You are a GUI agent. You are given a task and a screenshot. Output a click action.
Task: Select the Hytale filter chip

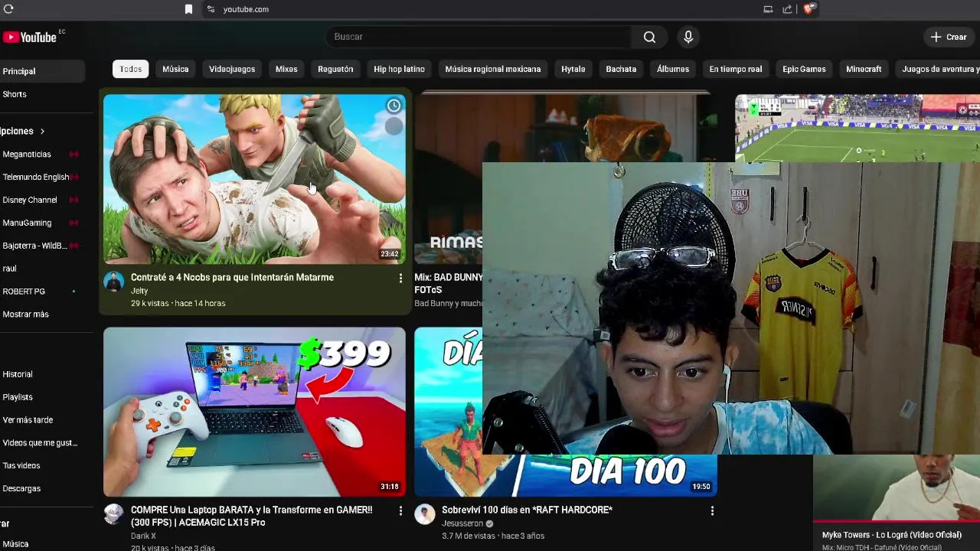click(573, 69)
